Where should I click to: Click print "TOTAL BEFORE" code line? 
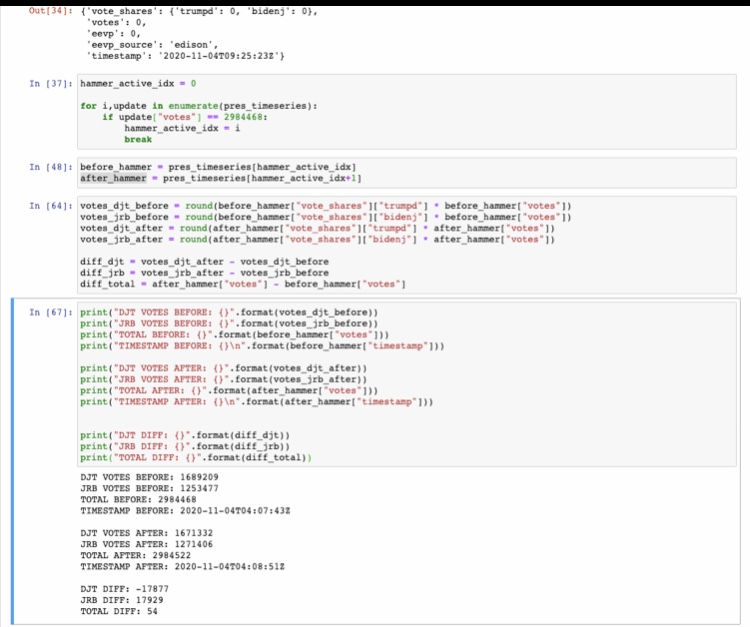[x=234, y=335]
